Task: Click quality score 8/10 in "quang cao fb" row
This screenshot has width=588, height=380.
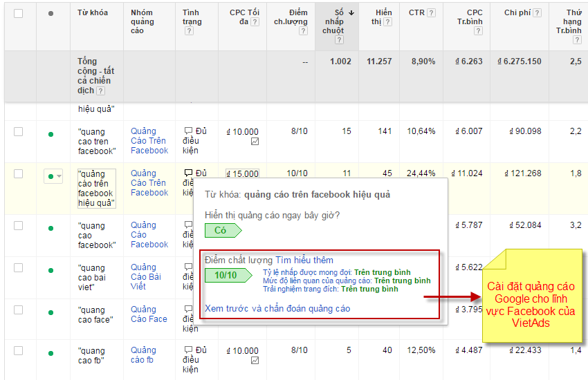Action: click(300, 350)
